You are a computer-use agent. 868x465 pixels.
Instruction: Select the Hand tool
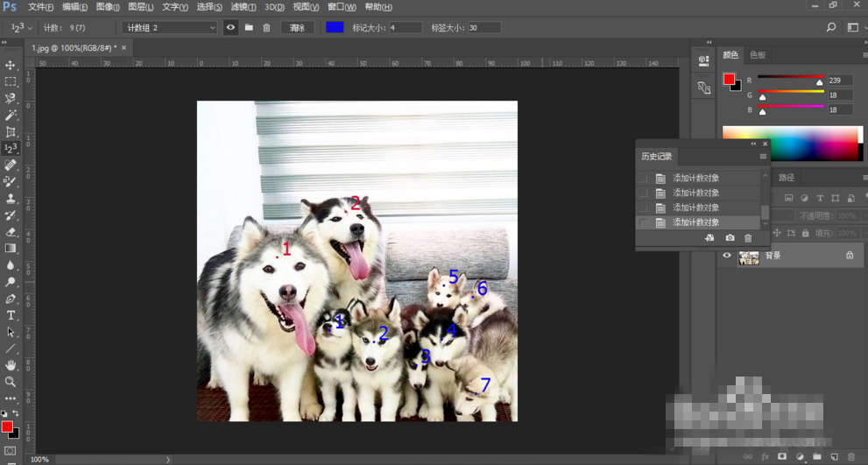pos(11,365)
